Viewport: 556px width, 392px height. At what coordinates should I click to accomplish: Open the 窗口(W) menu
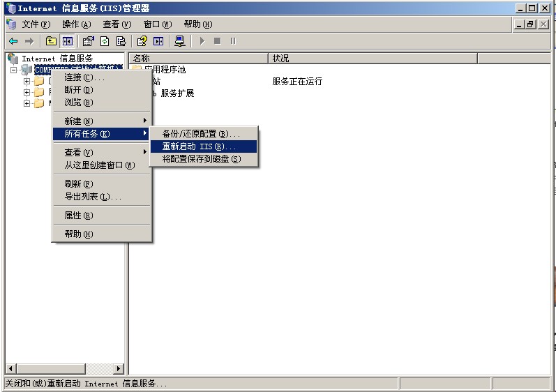[x=158, y=24]
